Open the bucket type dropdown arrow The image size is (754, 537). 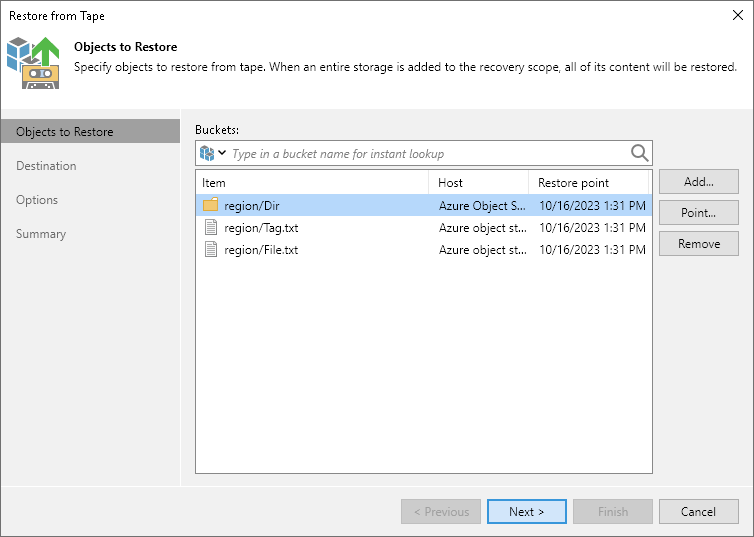click(222, 153)
